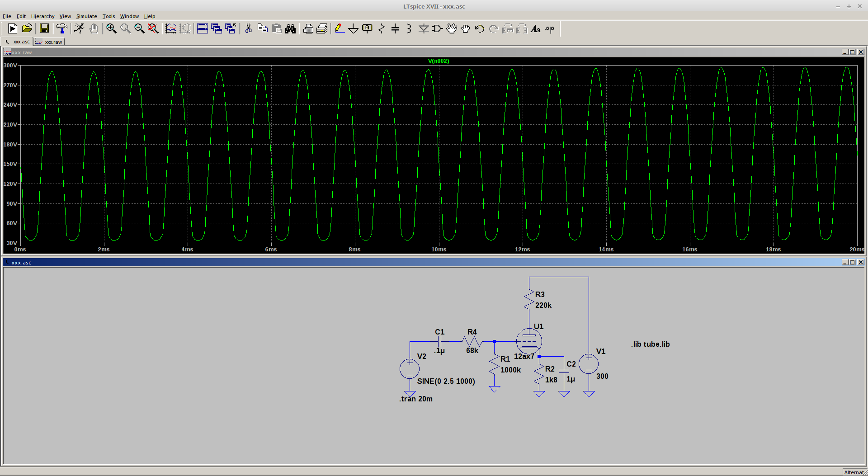
Task: Click the .tran 20m directive text
Action: 416,399
